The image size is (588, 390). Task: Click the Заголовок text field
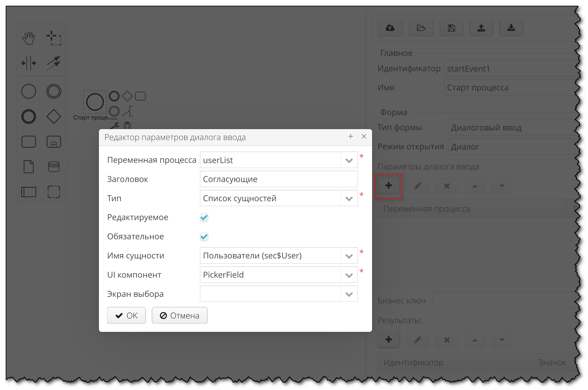278,179
